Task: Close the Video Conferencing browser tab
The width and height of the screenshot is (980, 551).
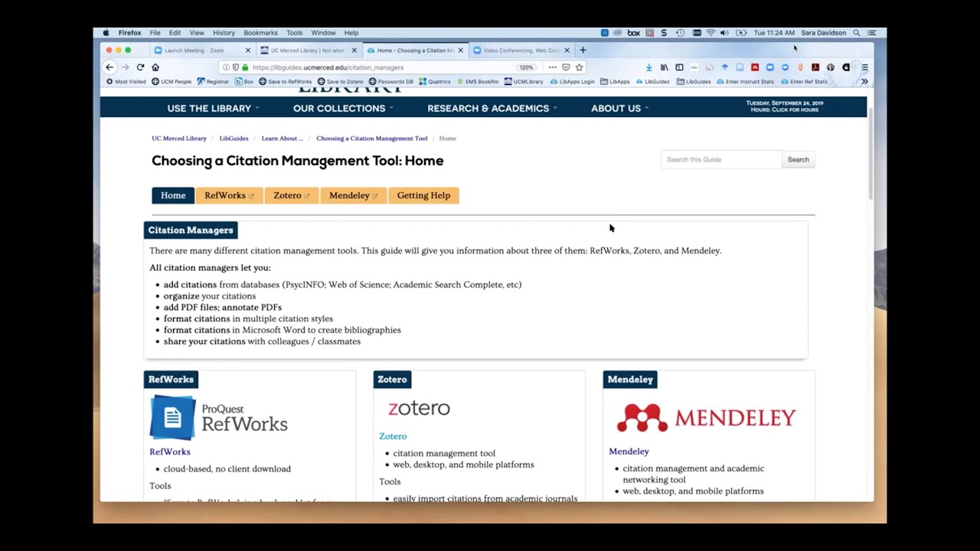Action: click(567, 51)
